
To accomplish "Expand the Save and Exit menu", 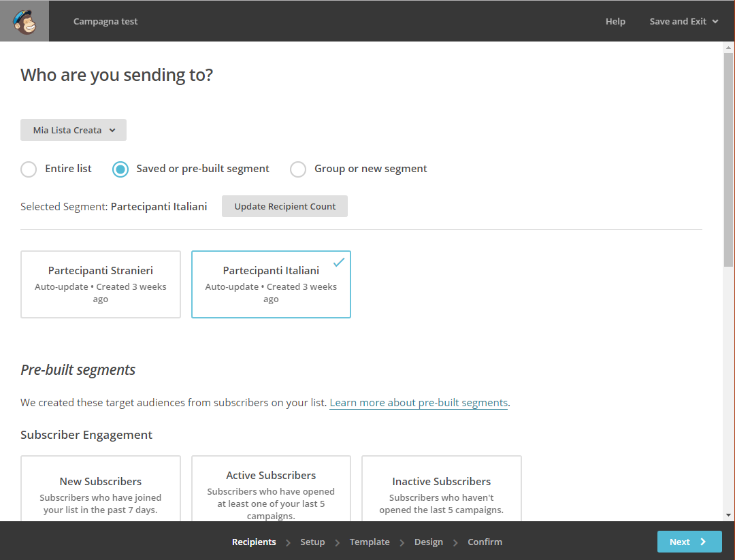I will (679, 21).
